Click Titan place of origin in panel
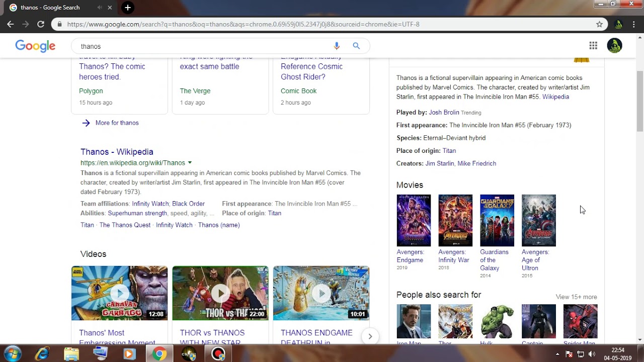This screenshot has height=362, width=644. tap(449, 150)
